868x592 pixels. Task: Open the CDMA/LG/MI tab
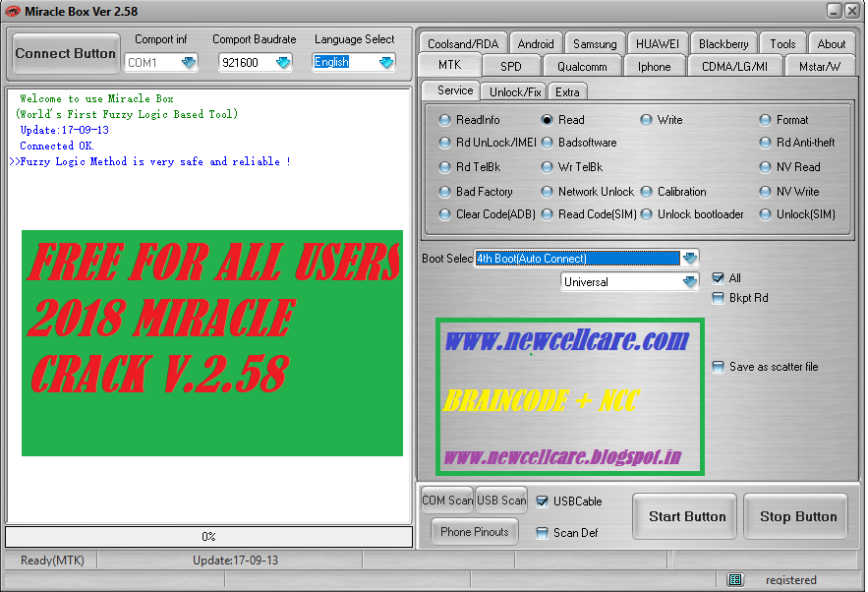click(734, 67)
